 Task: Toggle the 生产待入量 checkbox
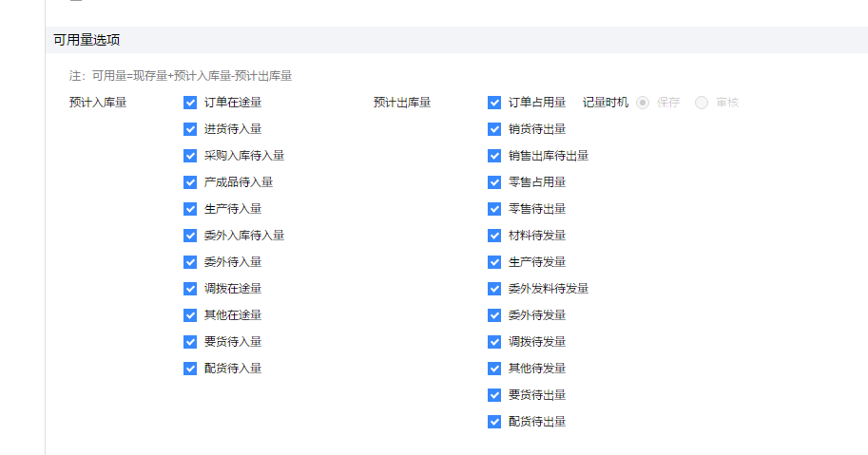click(190, 209)
